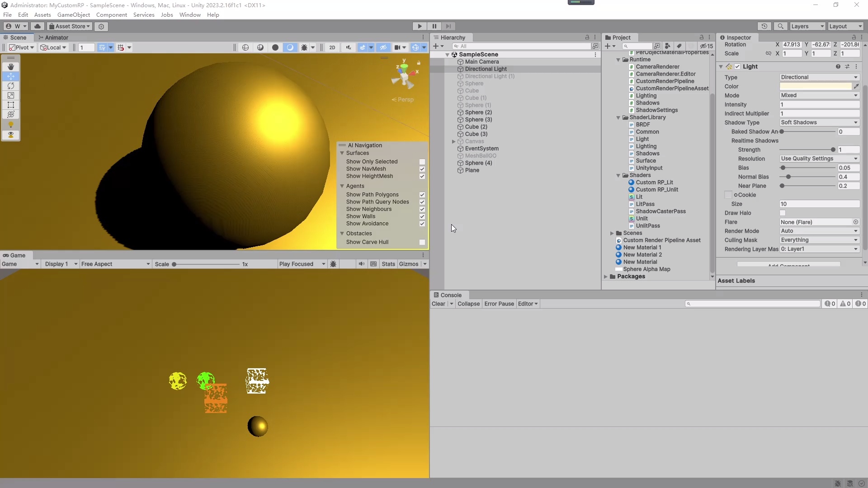Expand the Packages folder in Project

606,277
